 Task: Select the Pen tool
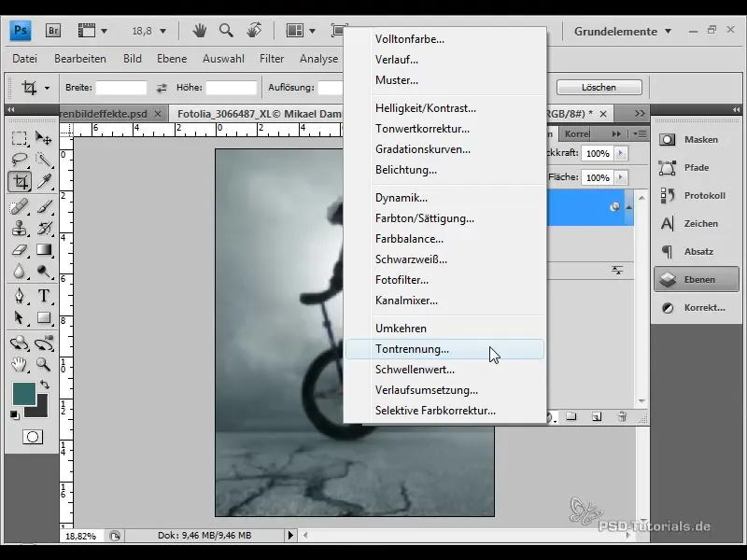point(19,296)
